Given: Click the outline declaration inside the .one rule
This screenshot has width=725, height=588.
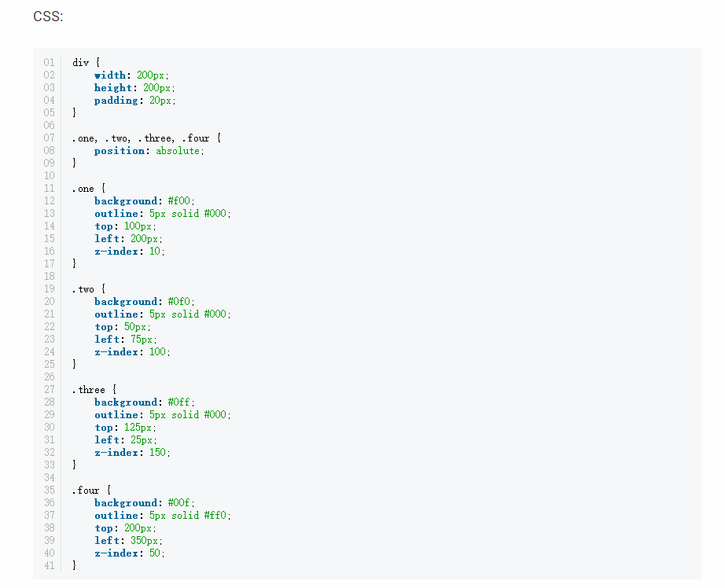Looking at the screenshot, I should [x=163, y=214].
